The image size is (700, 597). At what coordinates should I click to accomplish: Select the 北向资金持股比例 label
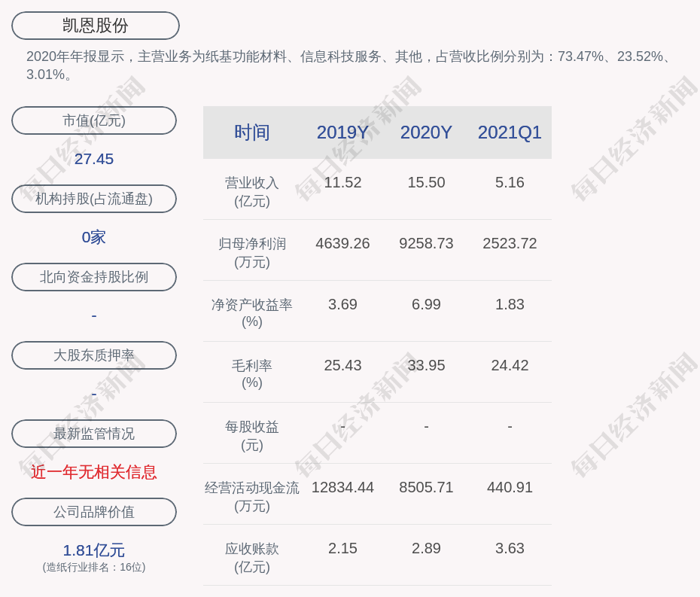coord(94,277)
